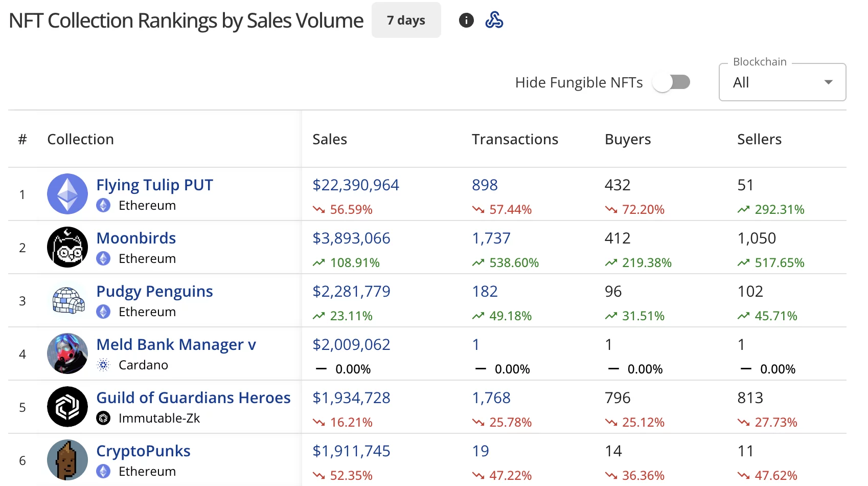Click the Blockchain dropdown arrow
The width and height of the screenshot is (868, 486).
[828, 82]
